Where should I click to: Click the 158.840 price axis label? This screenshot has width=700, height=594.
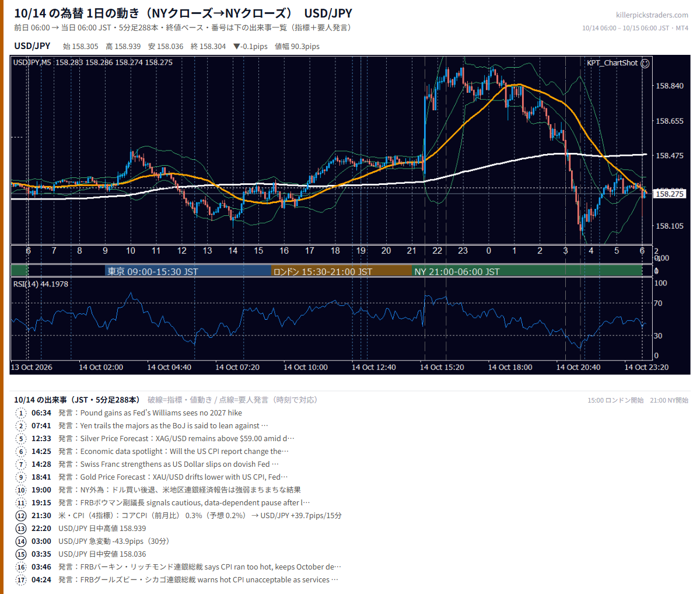[x=670, y=86]
